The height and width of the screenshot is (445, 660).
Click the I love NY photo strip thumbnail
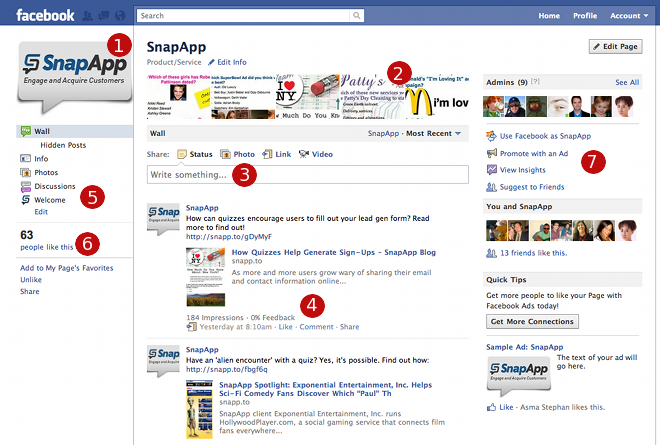(308, 96)
